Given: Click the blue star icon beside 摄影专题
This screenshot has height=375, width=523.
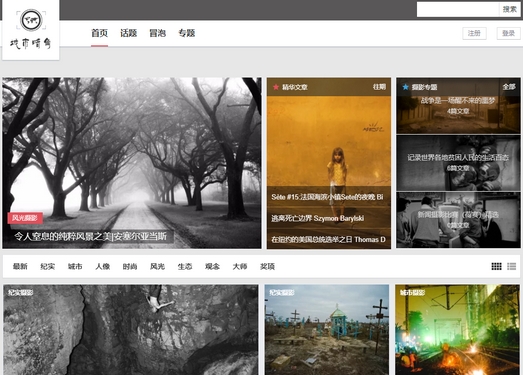Looking at the screenshot, I should (405, 87).
